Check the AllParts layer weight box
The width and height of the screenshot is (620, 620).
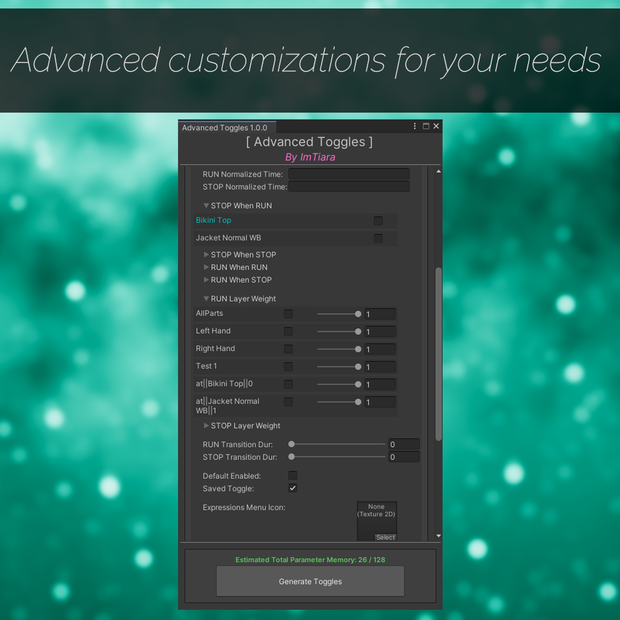click(288, 314)
